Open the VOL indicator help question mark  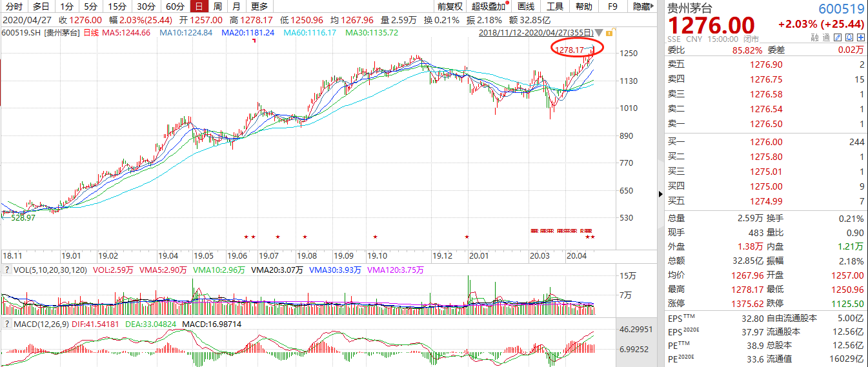click(x=7, y=270)
